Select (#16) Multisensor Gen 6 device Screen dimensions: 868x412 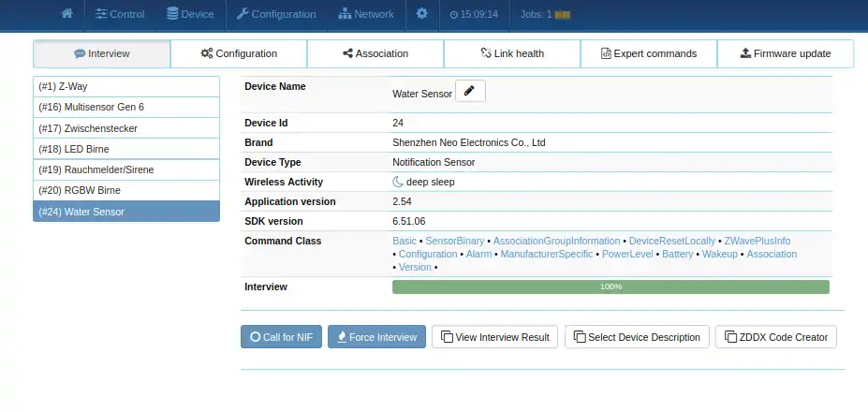pos(126,107)
